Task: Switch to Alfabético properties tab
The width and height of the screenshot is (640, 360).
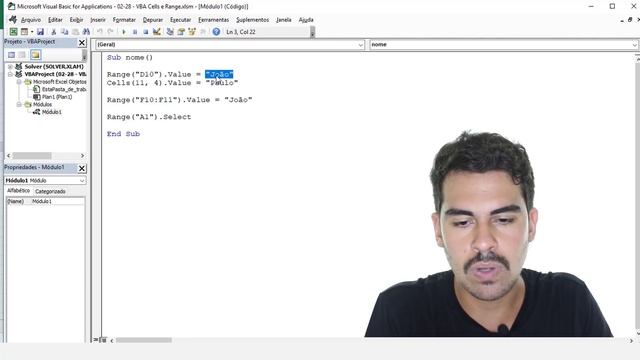Action: pyautogui.click(x=18, y=191)
